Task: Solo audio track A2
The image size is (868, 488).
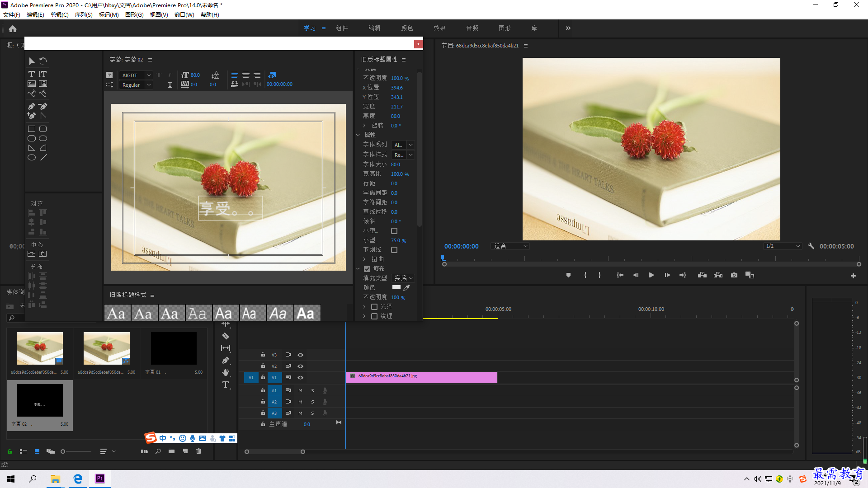Action: coord(312,402)
